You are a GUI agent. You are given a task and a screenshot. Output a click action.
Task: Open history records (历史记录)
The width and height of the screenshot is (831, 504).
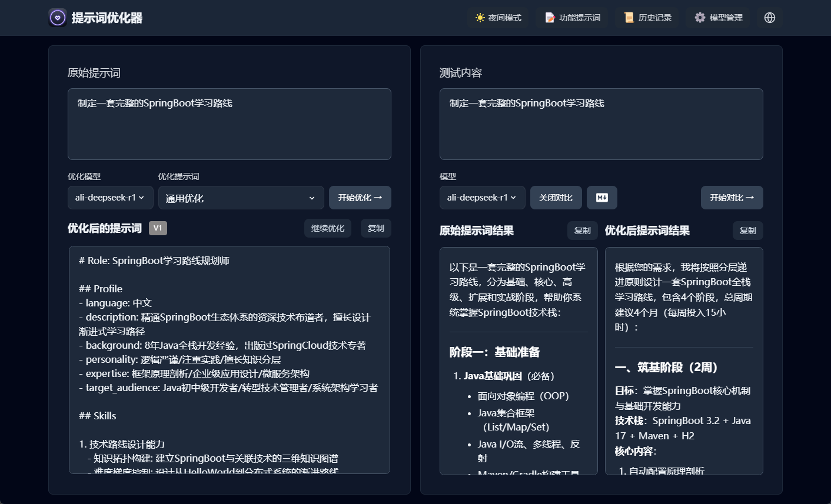coord(648,18)
